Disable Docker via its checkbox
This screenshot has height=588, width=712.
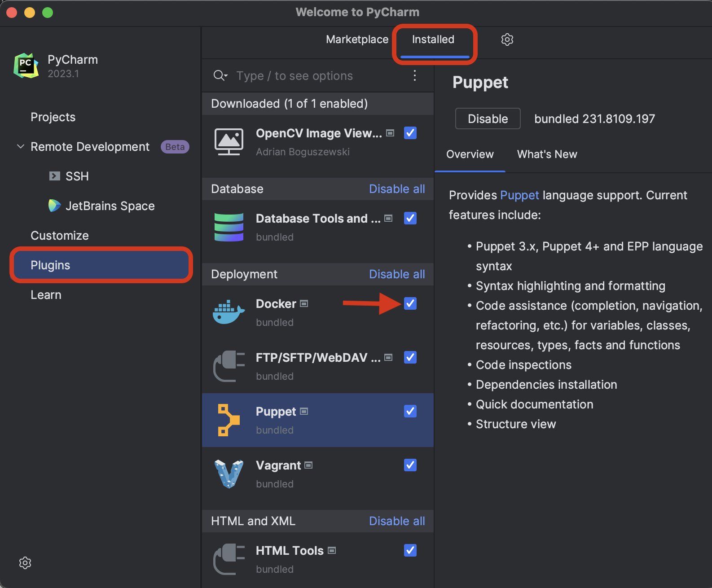point(410,303)
